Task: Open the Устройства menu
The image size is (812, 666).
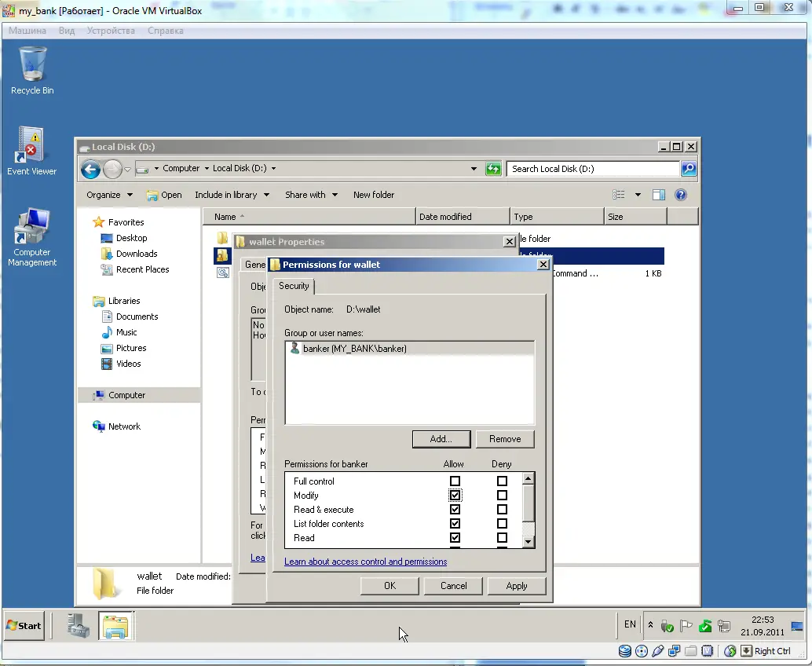Action: tap(111, 31)
